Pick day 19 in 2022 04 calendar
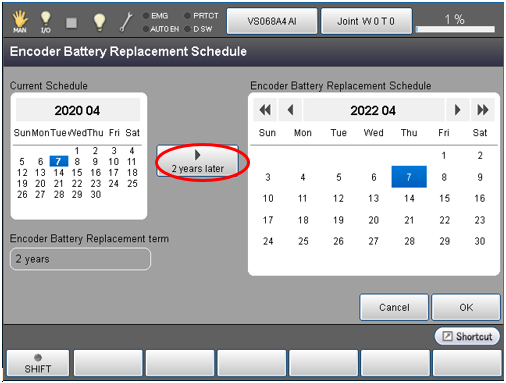The height and width of the screenshot is (383, 506). coord(338,220)
